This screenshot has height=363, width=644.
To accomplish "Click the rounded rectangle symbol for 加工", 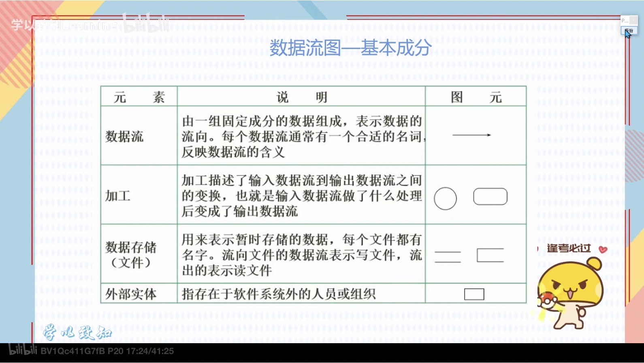I will [x=490, y=196].
